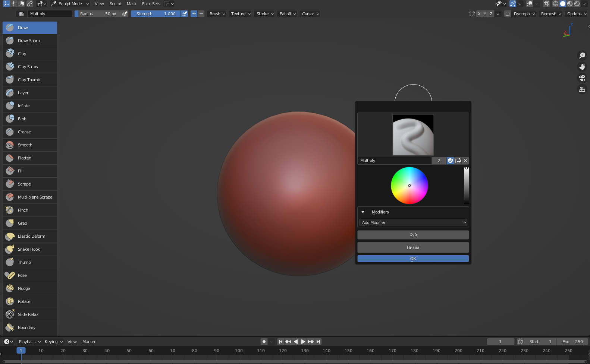The height and width of the screenshot is (364, 590).
Task: Toggle the camera view icon
Action: tap(582, 78)
